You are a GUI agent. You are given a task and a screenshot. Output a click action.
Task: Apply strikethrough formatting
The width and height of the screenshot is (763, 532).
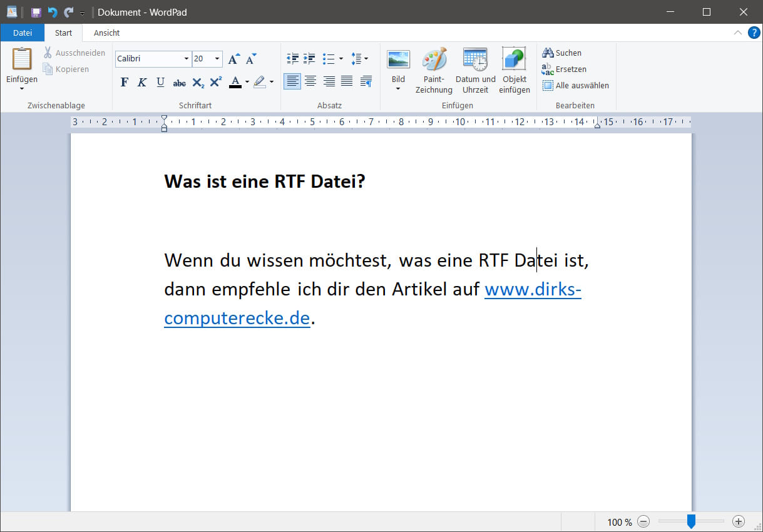tap(180, 82)
